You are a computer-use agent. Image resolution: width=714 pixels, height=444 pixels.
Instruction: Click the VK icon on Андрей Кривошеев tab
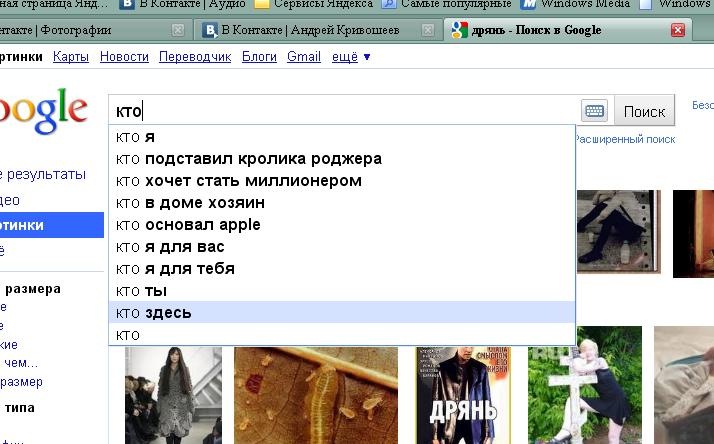tap(212, 30)
